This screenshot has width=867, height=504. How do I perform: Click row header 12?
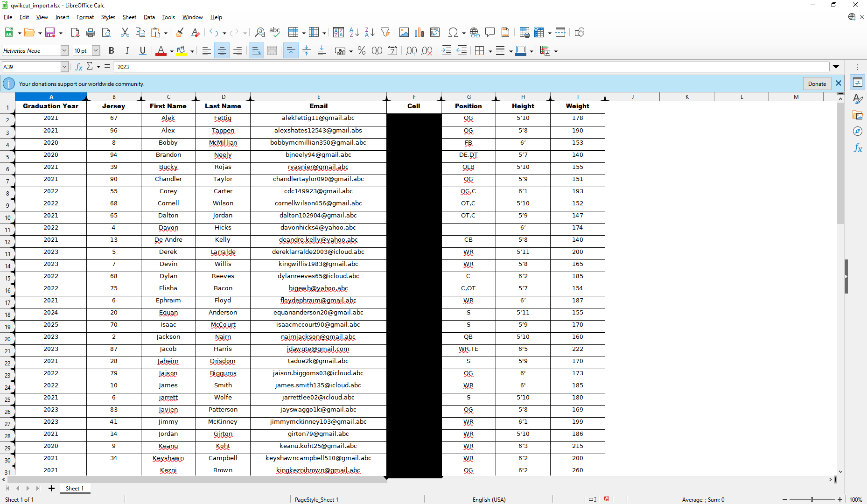pos(7,242)
